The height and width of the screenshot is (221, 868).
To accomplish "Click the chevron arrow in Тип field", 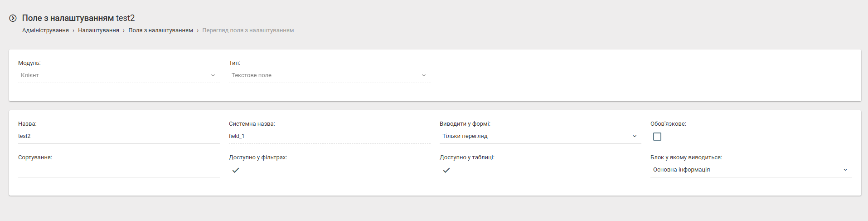I will tap(424, 75).
